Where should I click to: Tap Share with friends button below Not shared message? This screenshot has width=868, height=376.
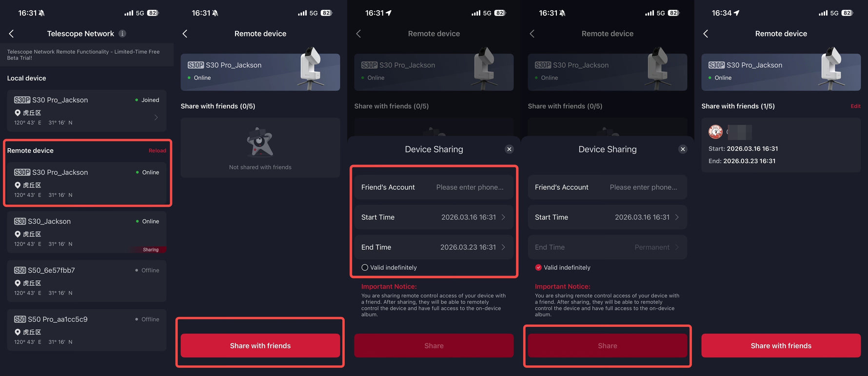[x=260, y=346]
